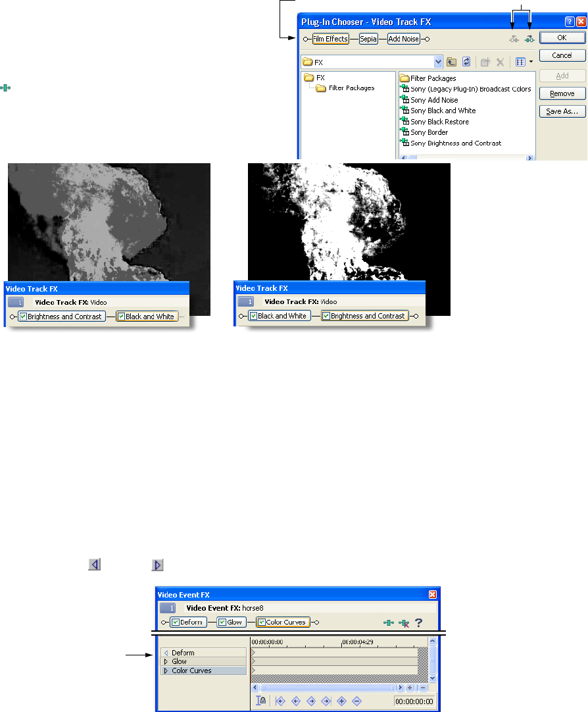Uncheck Brightness and Contrast in left Video Track FX

pos(23,317)
